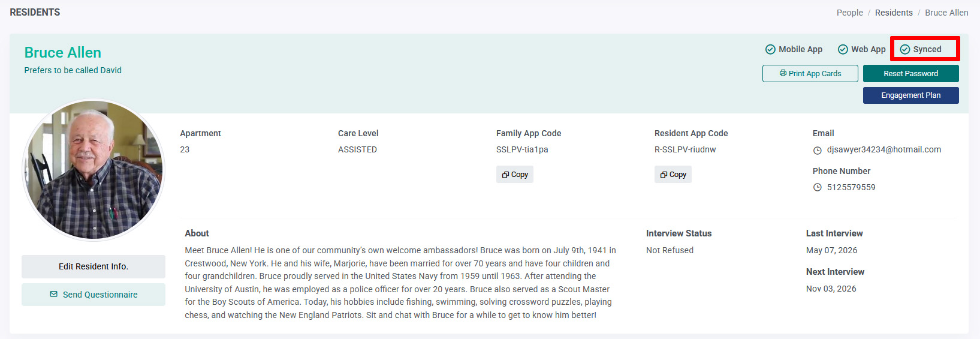The image size is (980, 339).
Task: Open the Engagement Plan
Action: coord(911,95)
